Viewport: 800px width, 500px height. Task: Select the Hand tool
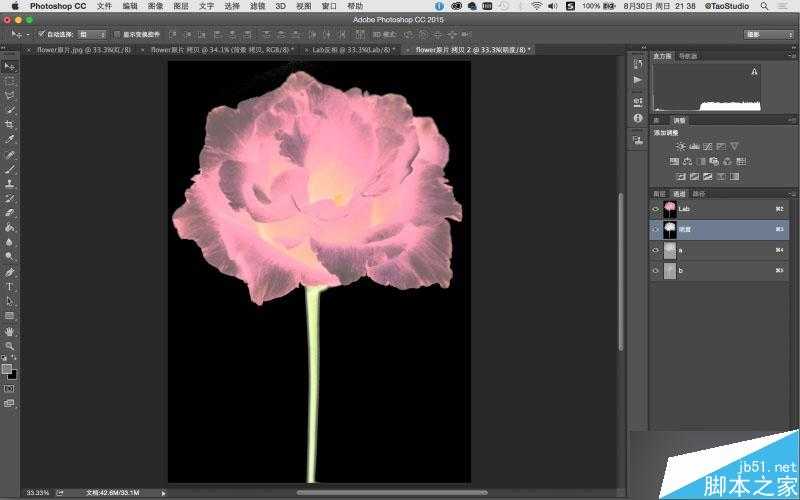pyautogui.click(x=10, y=331)
